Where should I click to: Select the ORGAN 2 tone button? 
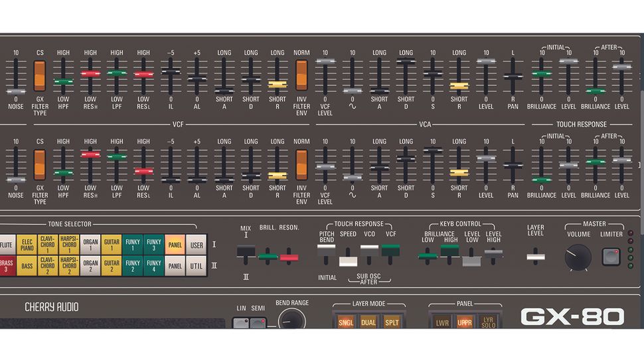pyautogui.click(x=90, y=266)
